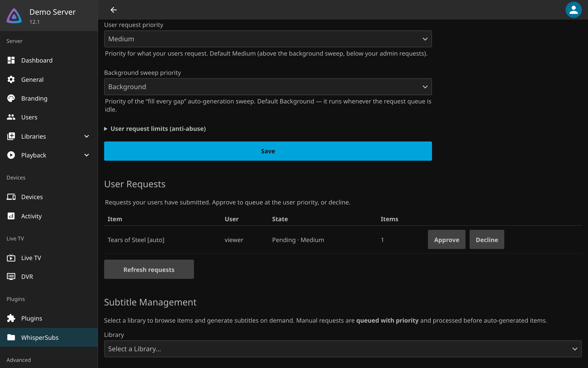The image size is (588, 368).
Task: Click the back arrow icon
Action: [114, 10]
